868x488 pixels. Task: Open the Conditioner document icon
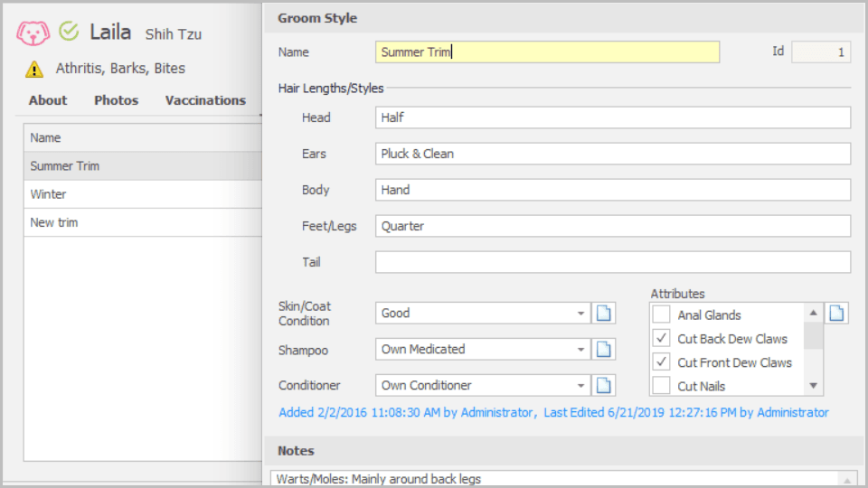tap(603, 385)
